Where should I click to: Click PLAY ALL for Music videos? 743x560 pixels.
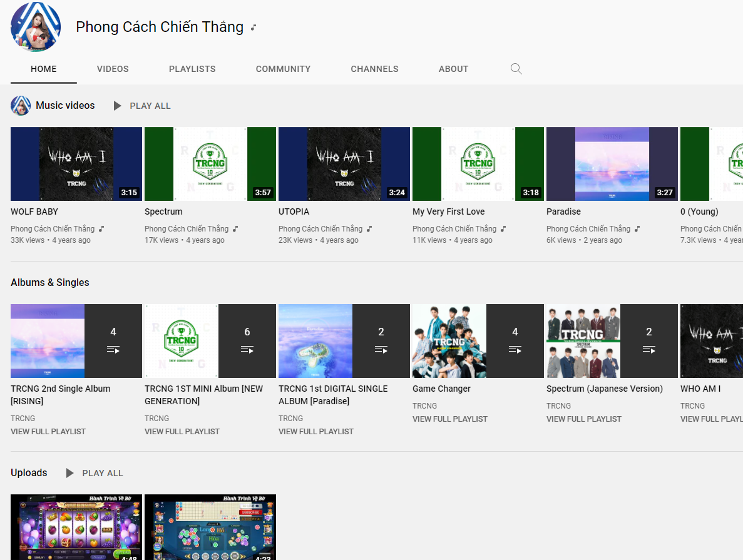[x=150, y=106]
